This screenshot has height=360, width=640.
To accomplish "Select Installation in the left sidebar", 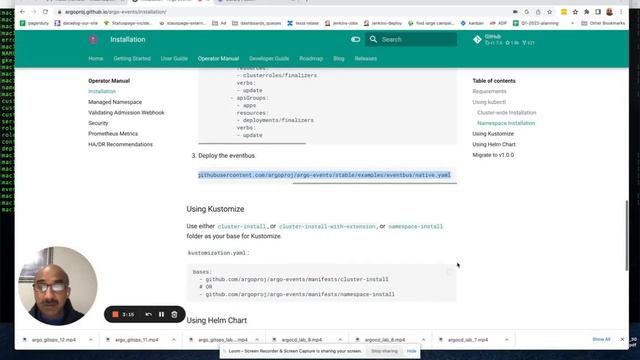I will pos(102,91).
